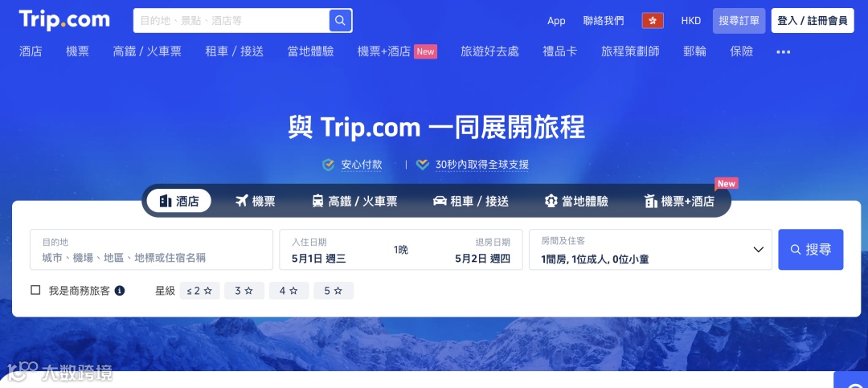The image size is (868, 388).
Task: Open the three-dots more menu in navigation
Action: pyautogui.click(x=784, y=52)
